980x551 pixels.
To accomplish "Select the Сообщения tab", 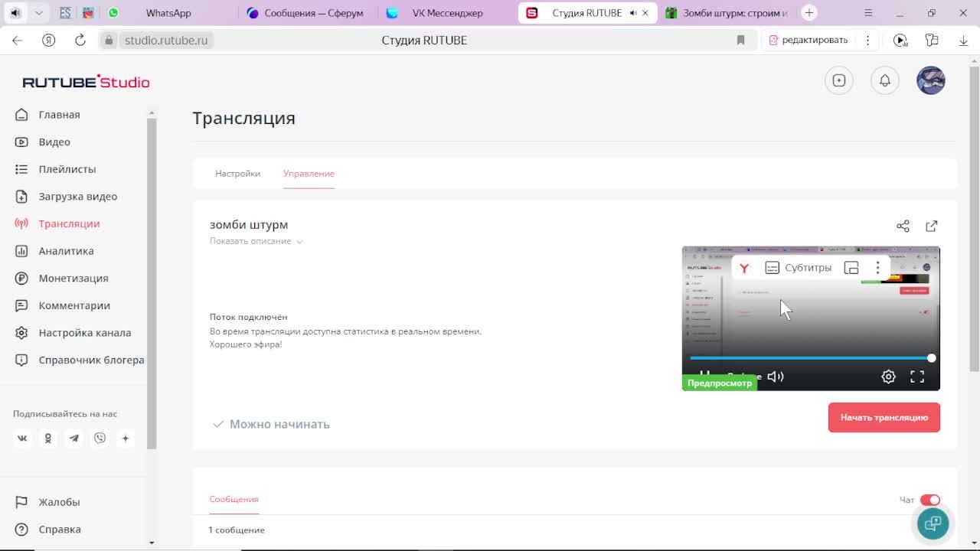I will tap(234, 499).
